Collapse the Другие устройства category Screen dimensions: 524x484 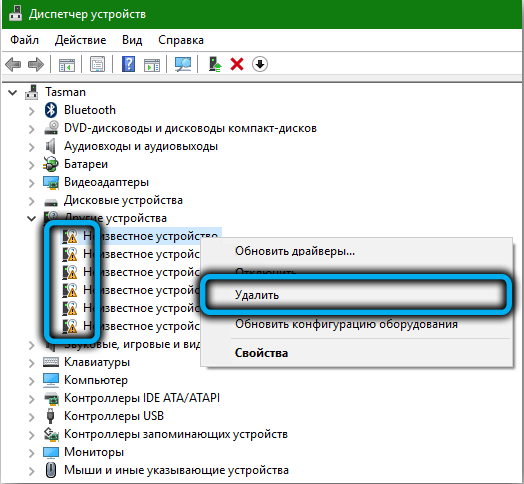tap(31, 219)
